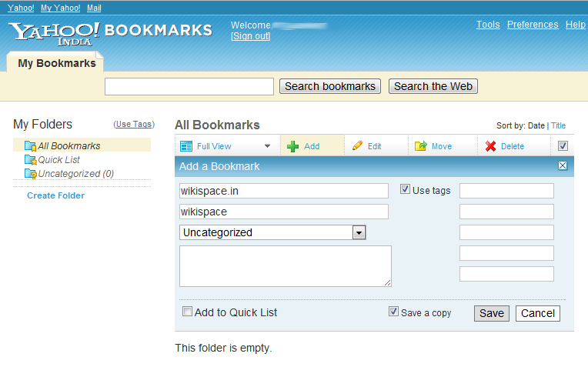Click the Save button
Image resolution: width=588 pixels, height=387 pixels.
coord(492,313)
